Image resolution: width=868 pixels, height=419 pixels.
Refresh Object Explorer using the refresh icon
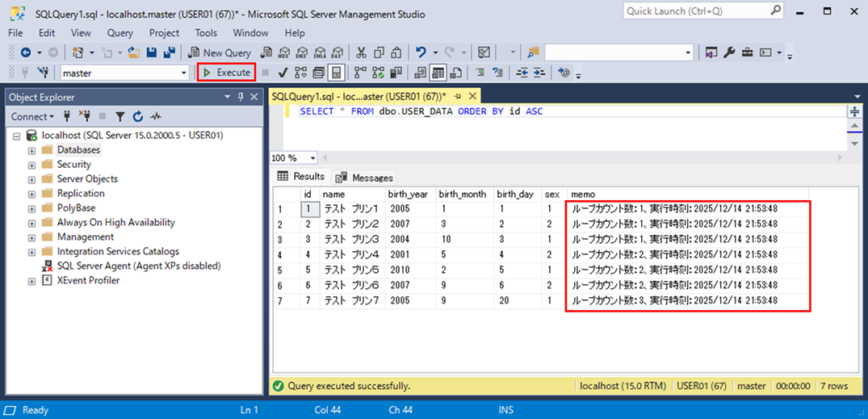(x=137, y=116)
